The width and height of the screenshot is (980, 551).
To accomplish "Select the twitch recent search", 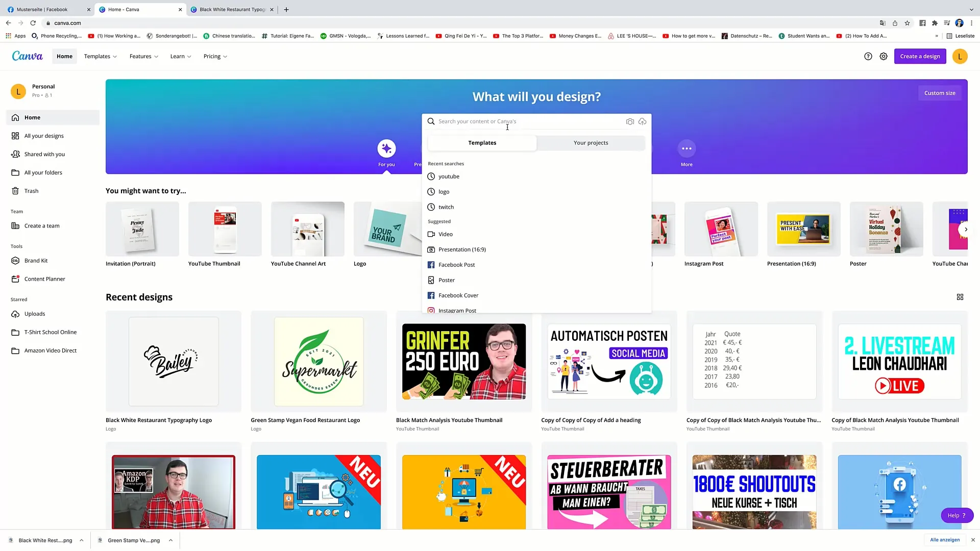I will 446,207.
